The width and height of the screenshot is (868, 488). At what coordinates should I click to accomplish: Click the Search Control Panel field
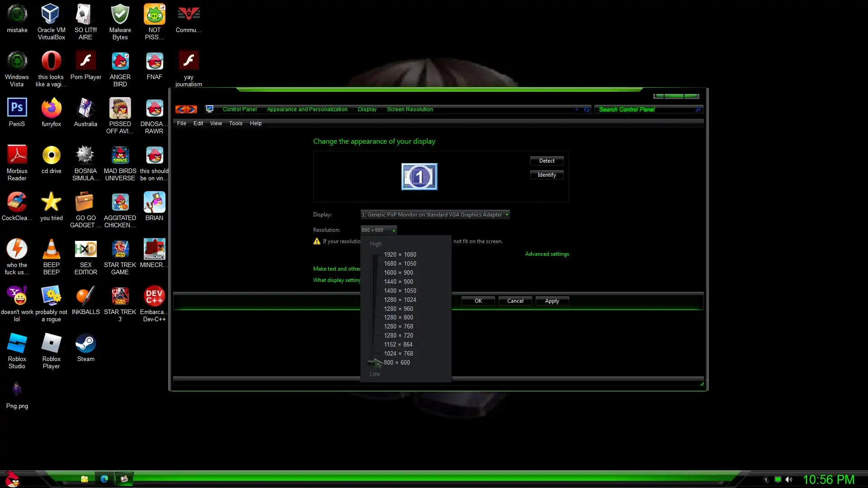(646, 109)
